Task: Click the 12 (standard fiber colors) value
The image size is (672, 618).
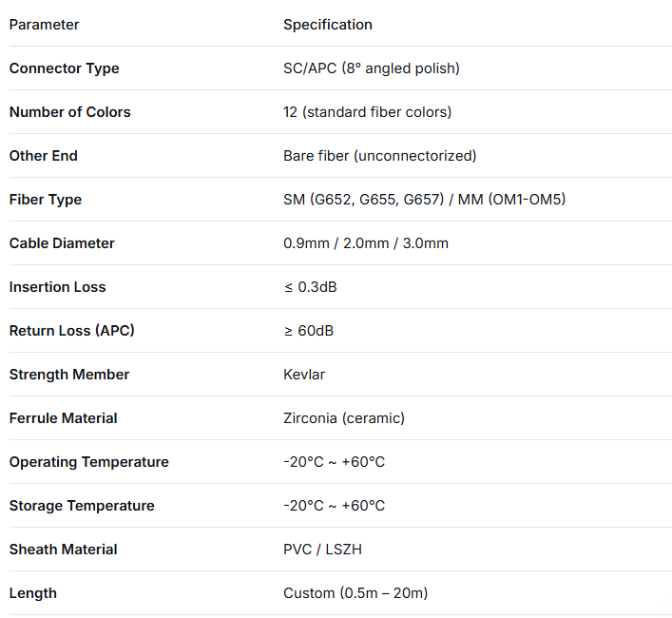Action: point(367,112)
